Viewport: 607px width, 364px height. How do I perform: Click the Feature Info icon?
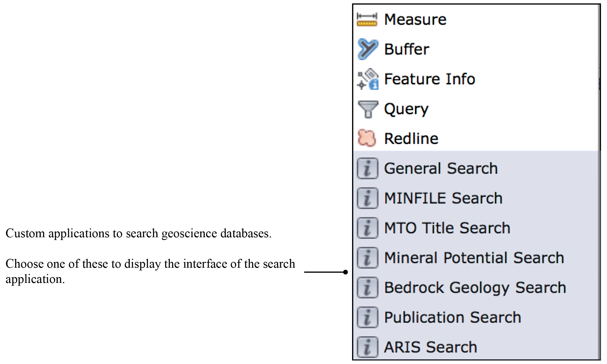tap(368, 79)
